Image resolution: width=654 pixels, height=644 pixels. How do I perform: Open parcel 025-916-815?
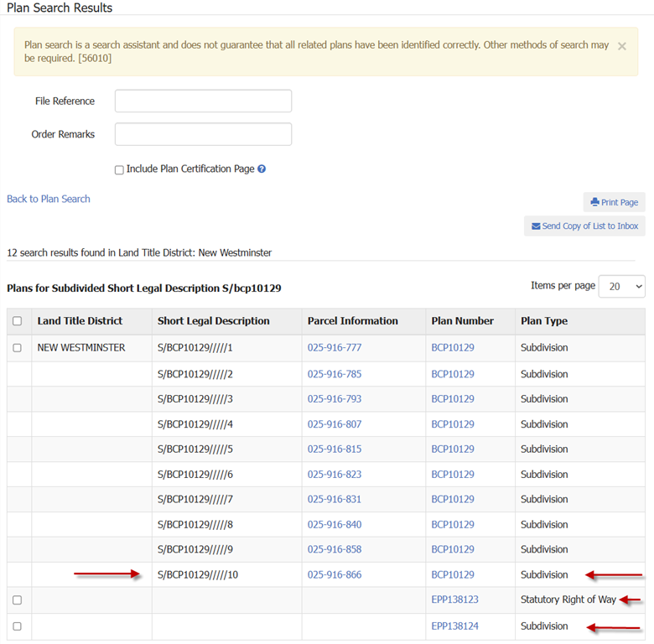335,449
